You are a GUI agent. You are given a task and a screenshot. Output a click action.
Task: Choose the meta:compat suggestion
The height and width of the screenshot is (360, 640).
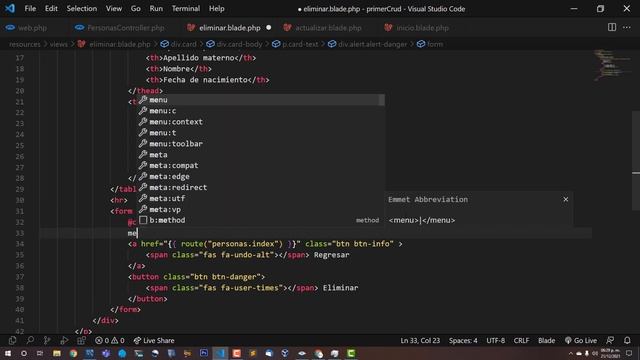tap(260, 165)
